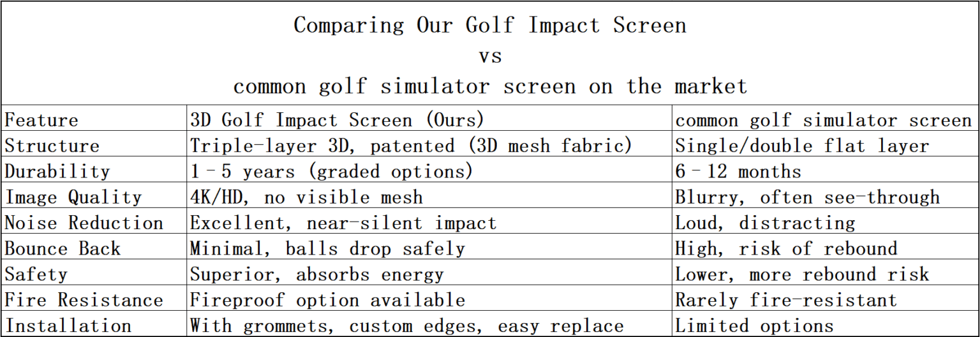Click the '3D Golf Impact Screen (Ours)' header cell
The height and width of the screenshot is (337, 980).
point(337,120)
